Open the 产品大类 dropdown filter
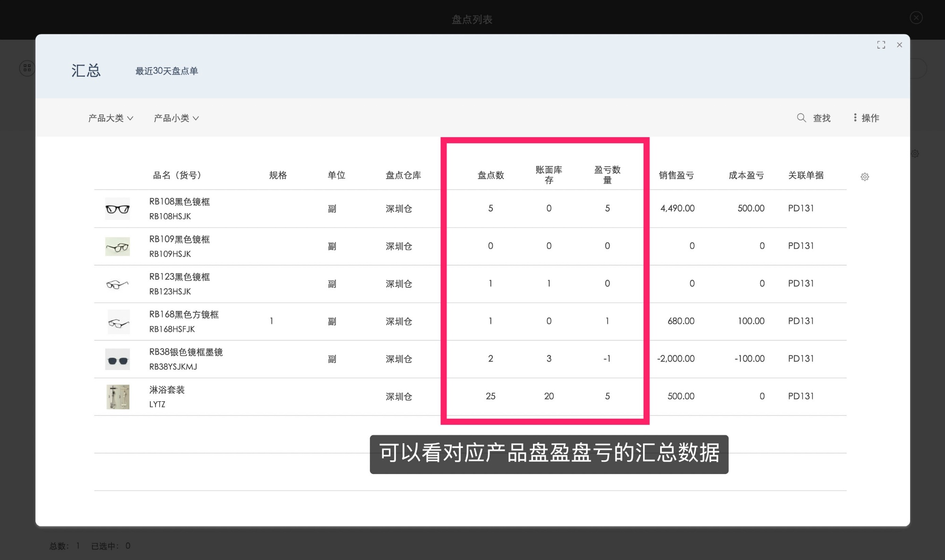 point(110,118)
